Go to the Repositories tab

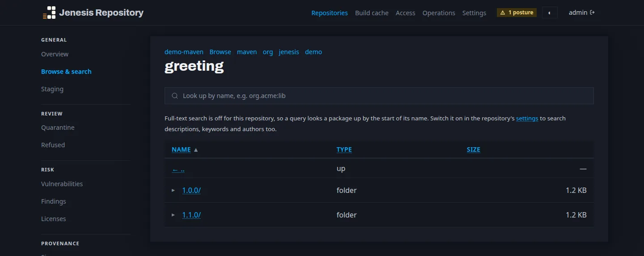(330, 13)
